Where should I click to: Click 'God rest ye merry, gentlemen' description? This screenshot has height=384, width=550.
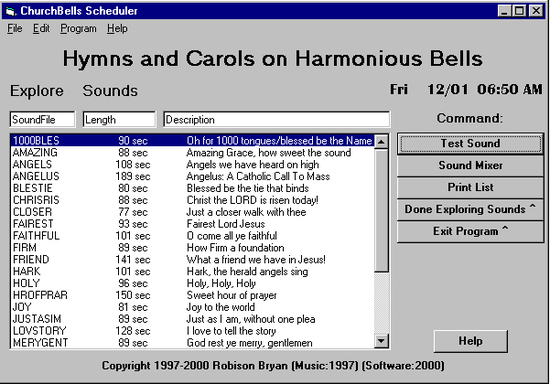pos(249,343)
